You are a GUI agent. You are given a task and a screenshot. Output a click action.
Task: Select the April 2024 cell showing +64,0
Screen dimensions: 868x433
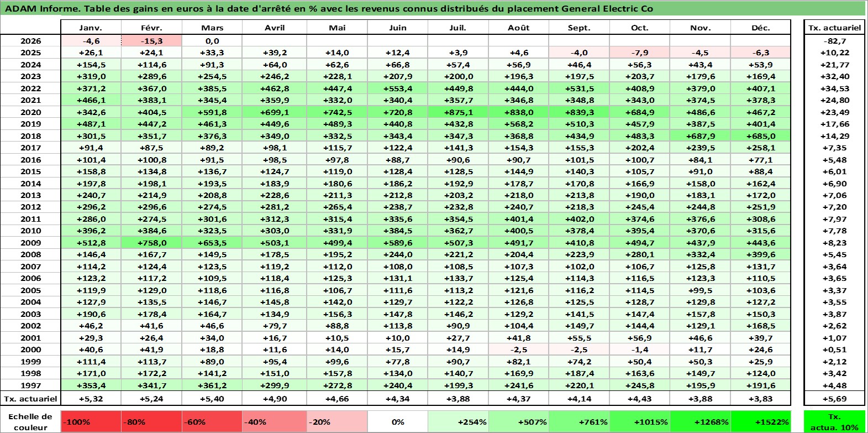275,65
